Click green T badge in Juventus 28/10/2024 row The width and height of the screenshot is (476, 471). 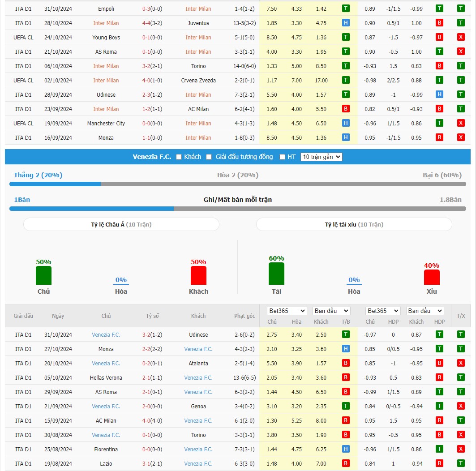(x=460, y=23)
